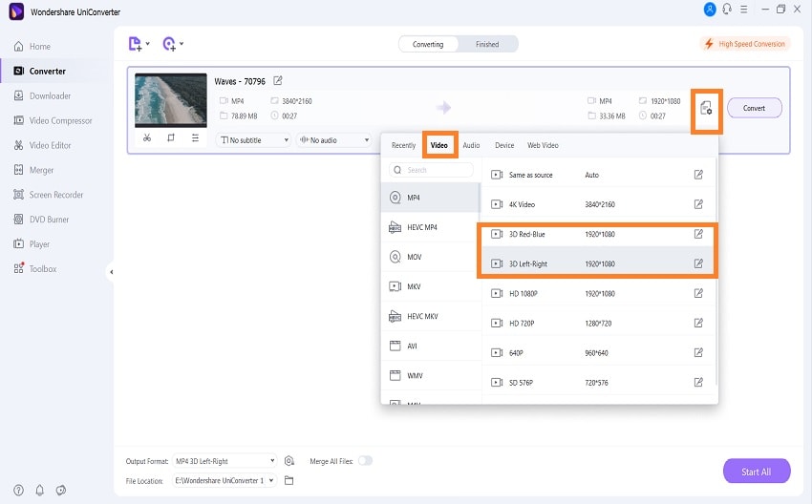812x504 pixels.
Task: Select the HEVC MKV format
Action: tap(431, 316)
